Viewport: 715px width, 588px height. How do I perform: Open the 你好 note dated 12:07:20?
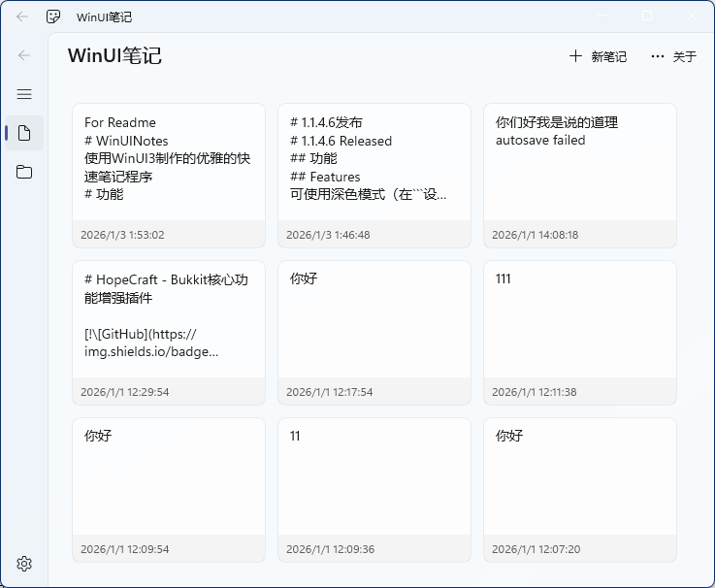click(x=579, y=477)
